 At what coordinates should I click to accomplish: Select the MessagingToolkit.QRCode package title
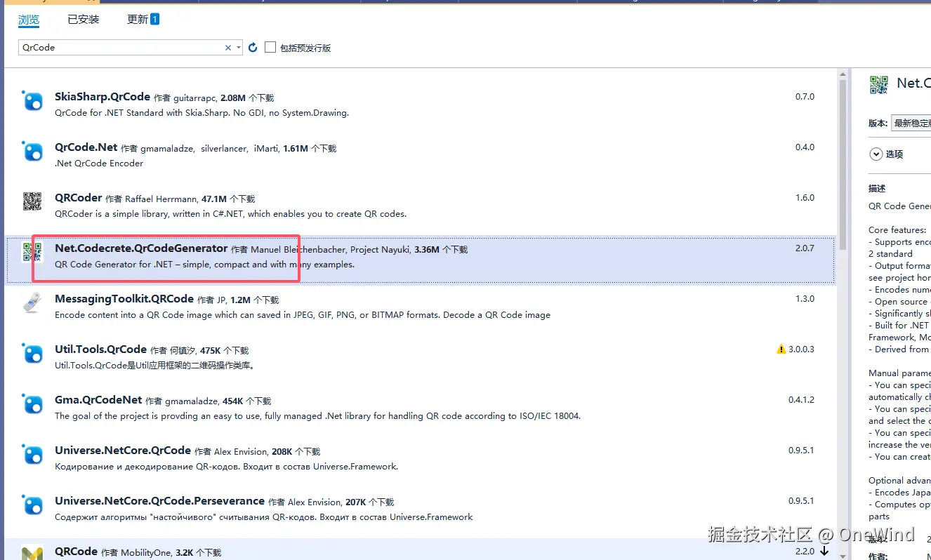[124, 299]
